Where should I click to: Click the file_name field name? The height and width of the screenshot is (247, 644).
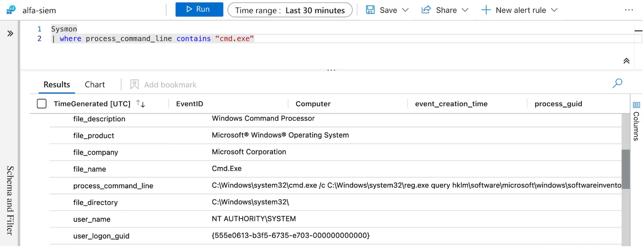89,169
